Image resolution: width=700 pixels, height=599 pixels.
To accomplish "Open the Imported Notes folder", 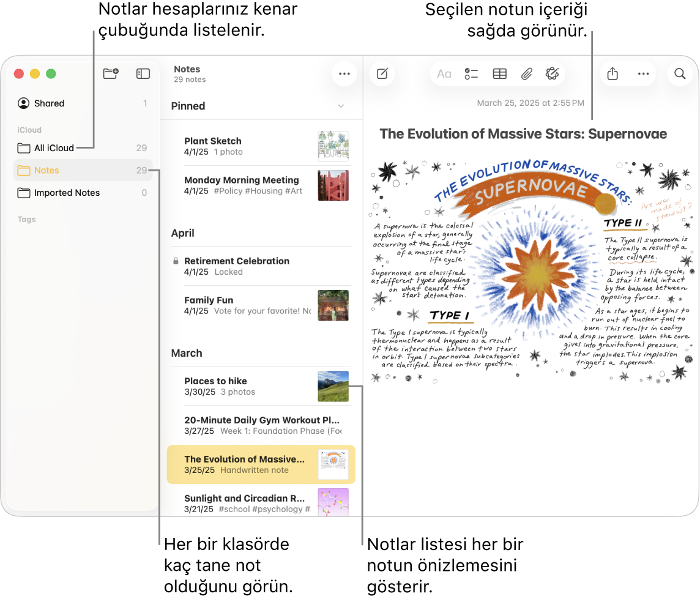I will (67, 193).
